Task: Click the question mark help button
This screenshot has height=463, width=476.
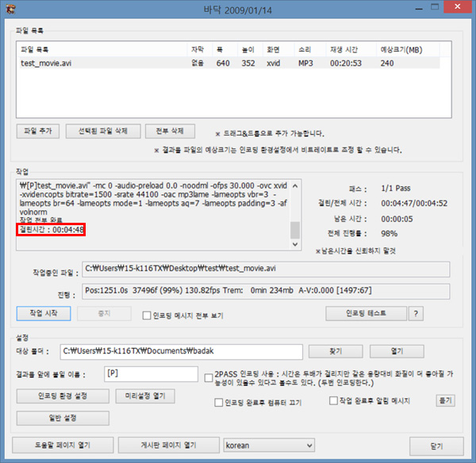Action: 415,314
